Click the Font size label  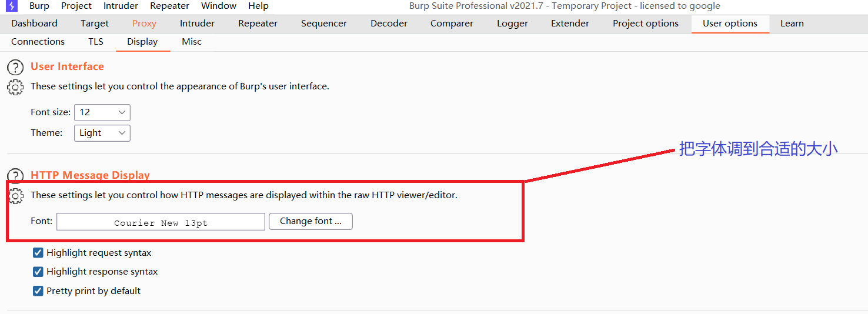pos(51,112)
